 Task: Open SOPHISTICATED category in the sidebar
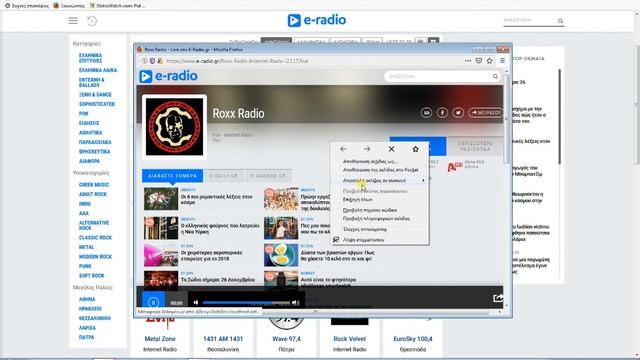[97, 104]
